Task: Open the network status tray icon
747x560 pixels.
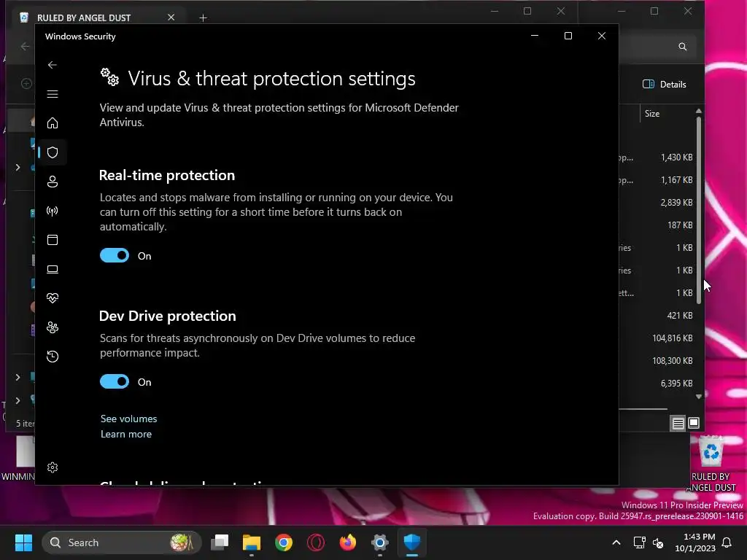Action: click(639, 542)
